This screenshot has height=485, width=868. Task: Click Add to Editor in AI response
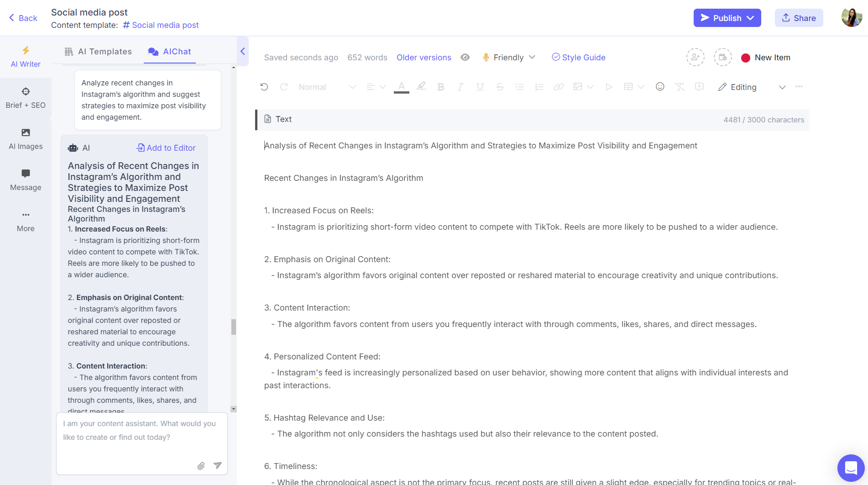(166, 148)
